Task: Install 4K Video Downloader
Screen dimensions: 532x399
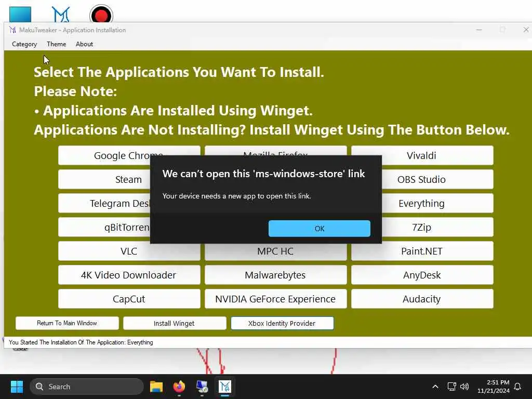Action: [x=129, y=275]
